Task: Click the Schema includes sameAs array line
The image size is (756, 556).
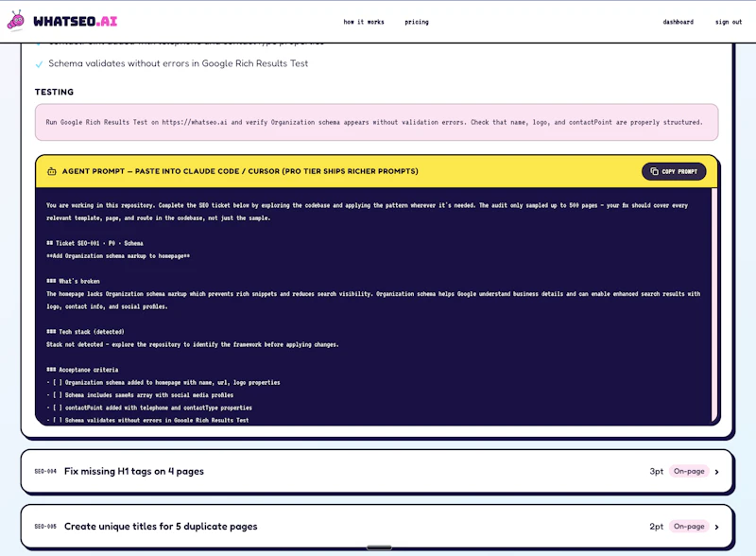Action: point(140,395)
